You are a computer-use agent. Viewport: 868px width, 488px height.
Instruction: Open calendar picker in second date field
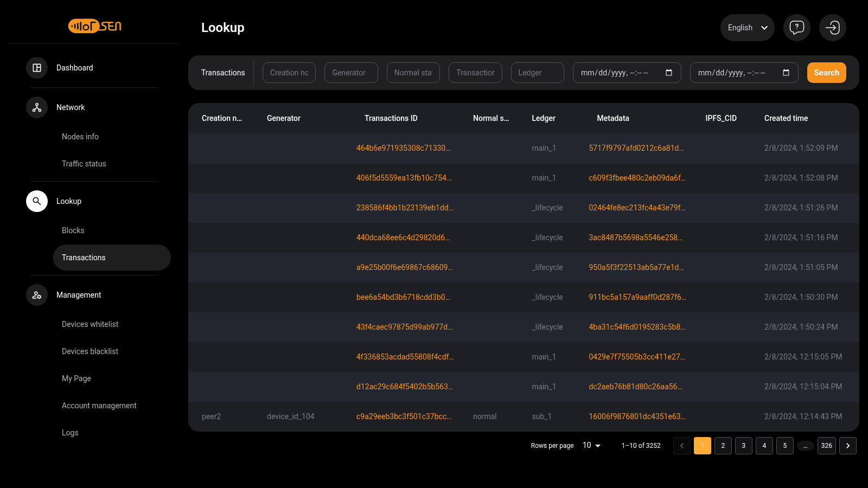[786, 73]
